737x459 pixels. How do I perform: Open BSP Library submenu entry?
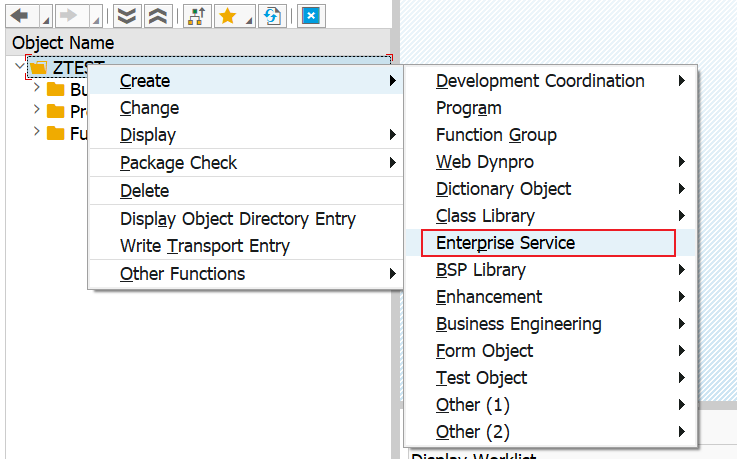(550, 270)
